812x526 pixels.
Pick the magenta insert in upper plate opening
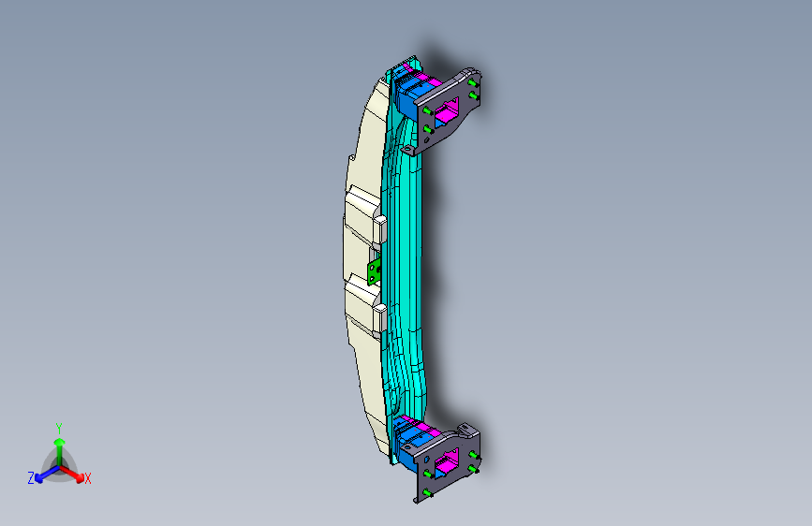point(449,110)
